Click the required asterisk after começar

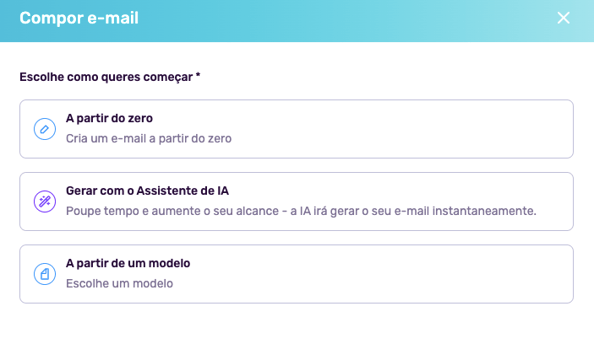(198, 75)
